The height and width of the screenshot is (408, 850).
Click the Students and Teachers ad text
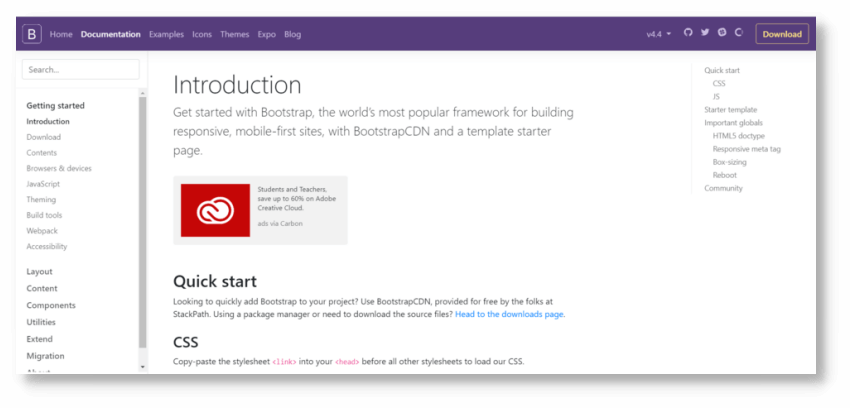[x=297, y=198]
